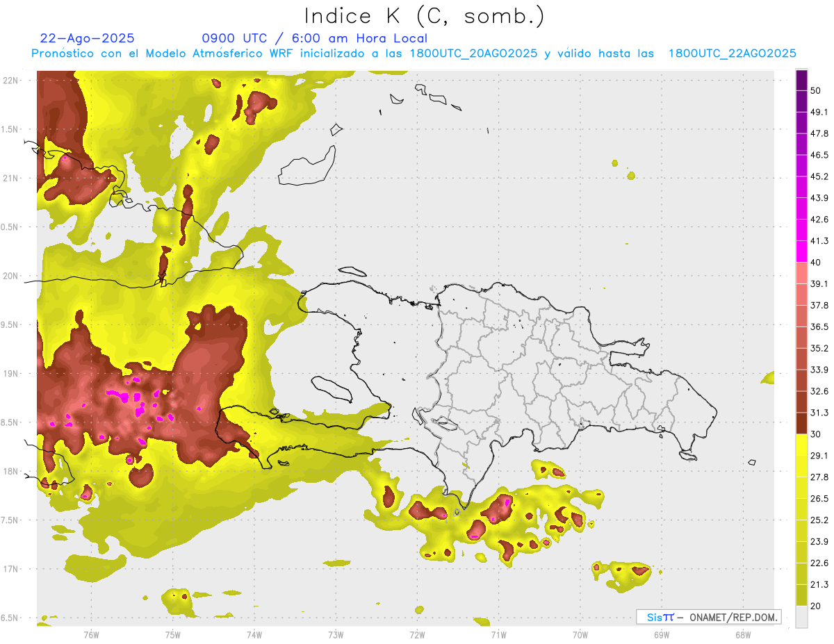Click the 76W longitude axis label
Viewport: 834px width, 644px height.
[91, 635]
